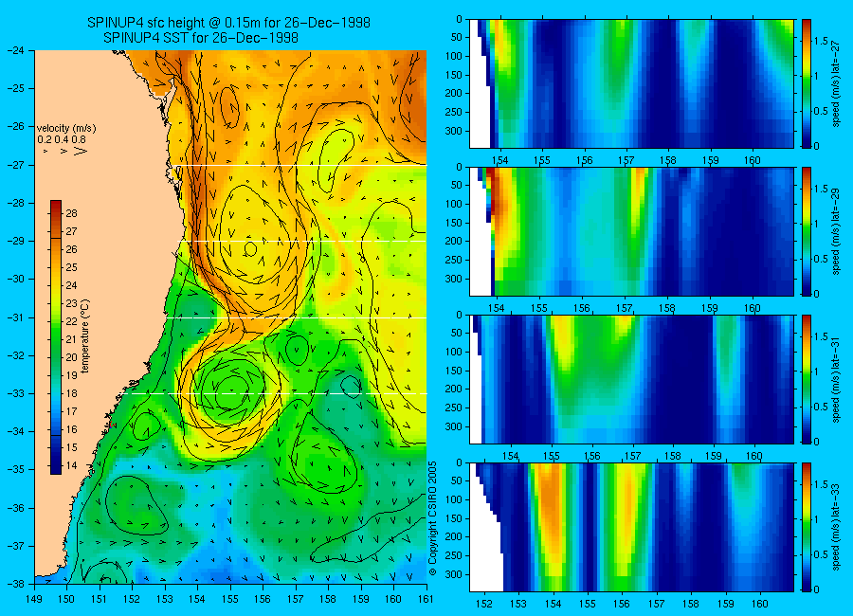The height and width of the screenshot is (616, 853).
Task: Click the '16' tick on temperature color bar
Action: (72, 429)
